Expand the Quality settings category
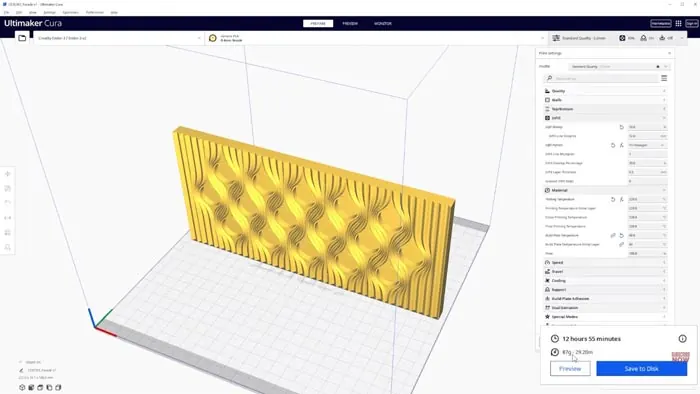 [x=605, y=91]
